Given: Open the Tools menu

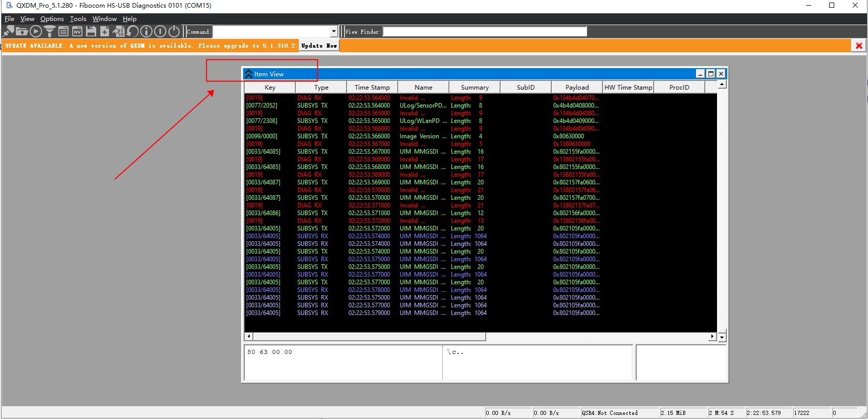Looking at the screenshot, I should [x=78, y=19].
